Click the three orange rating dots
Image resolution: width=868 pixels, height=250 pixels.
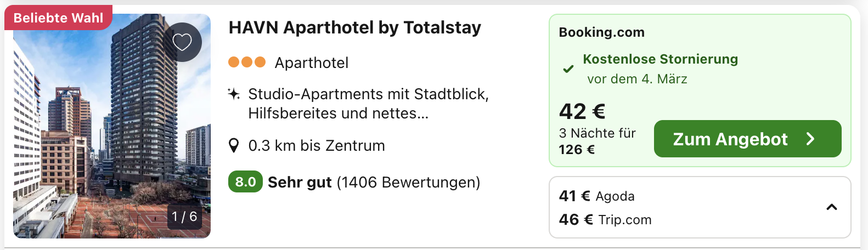tap(247, 63)
